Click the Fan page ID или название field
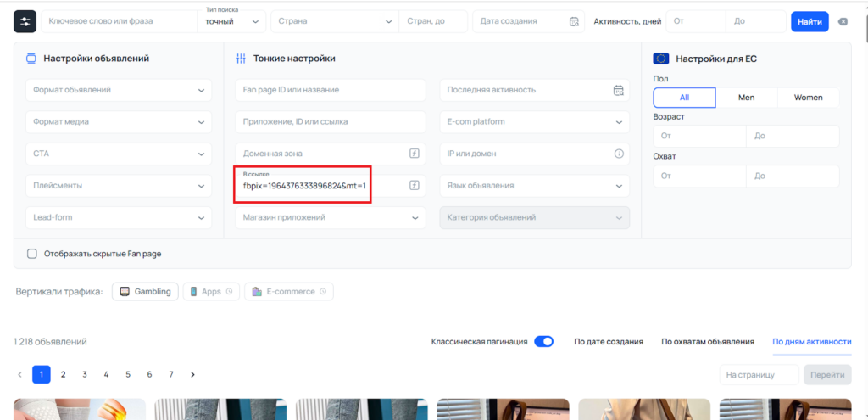Screen dimensions: 868x420 pos(331,90)
